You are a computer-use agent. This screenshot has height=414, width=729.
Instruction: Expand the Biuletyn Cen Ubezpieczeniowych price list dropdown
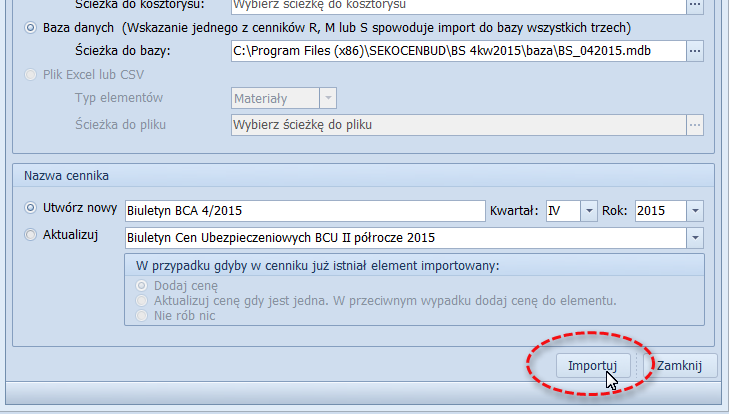[695, 238]
